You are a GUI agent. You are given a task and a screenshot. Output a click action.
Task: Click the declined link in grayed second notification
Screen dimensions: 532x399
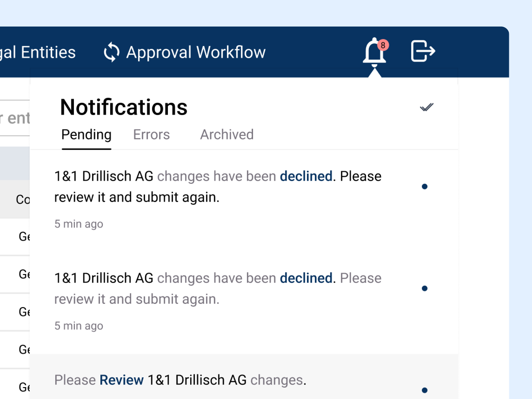(306, 278)
